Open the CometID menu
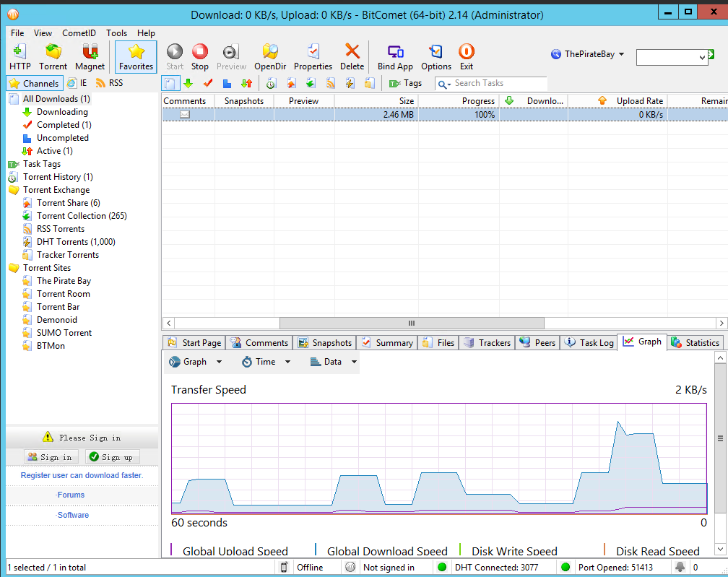Viewport: 728px width, 577px height. [x=79, y=33]
